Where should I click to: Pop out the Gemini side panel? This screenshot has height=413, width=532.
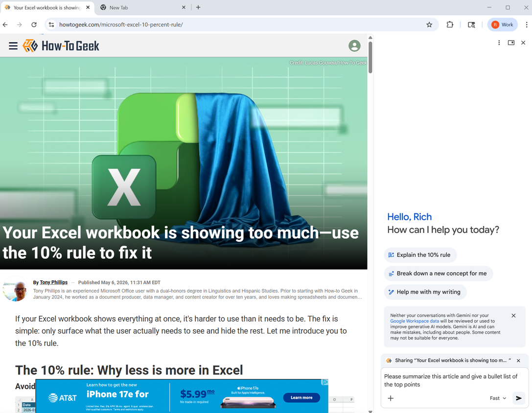point(511,43)
